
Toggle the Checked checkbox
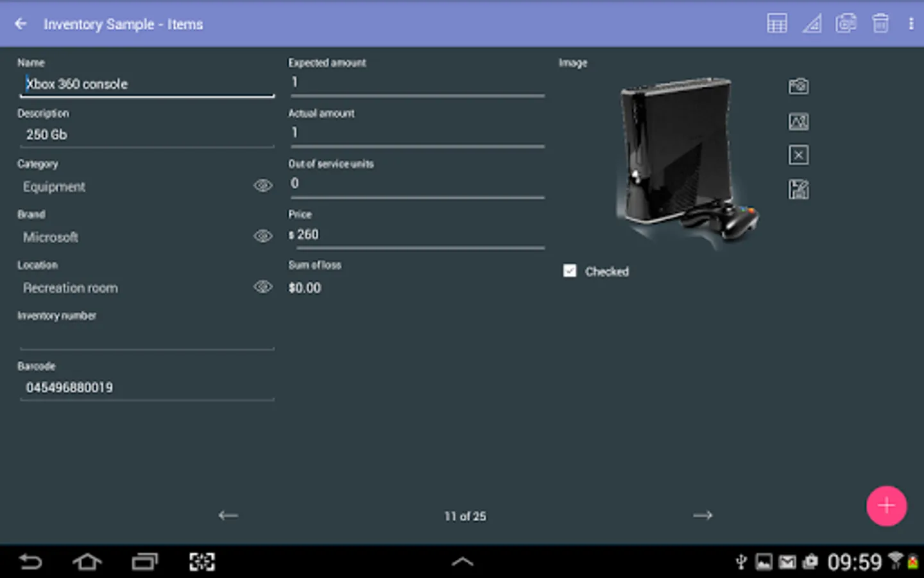570,271
